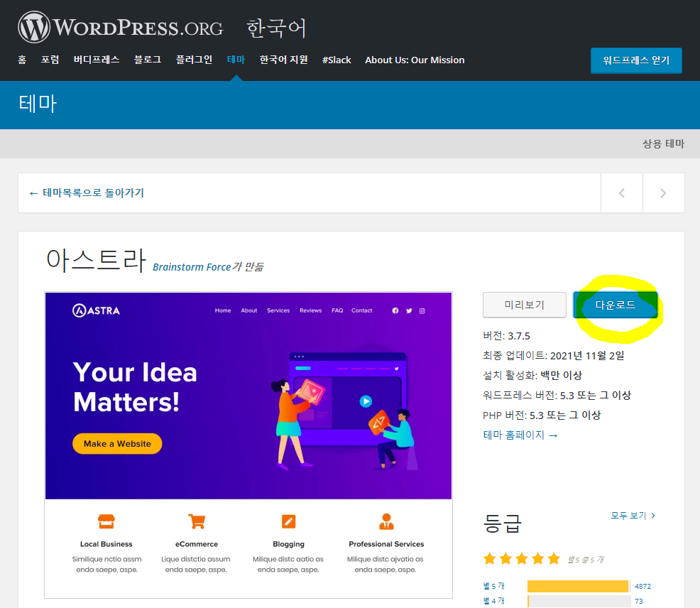Show the previous theme with left chevron

coord(622,193)
